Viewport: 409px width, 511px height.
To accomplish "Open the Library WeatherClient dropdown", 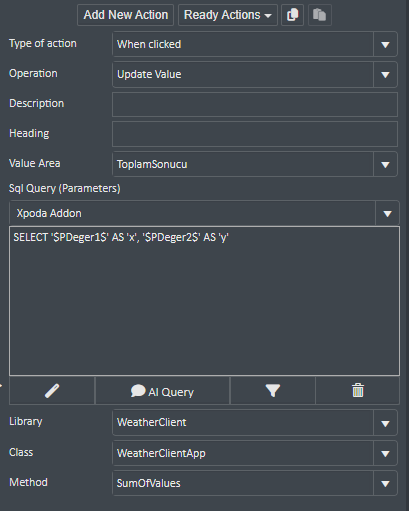I will pos(385,423).
